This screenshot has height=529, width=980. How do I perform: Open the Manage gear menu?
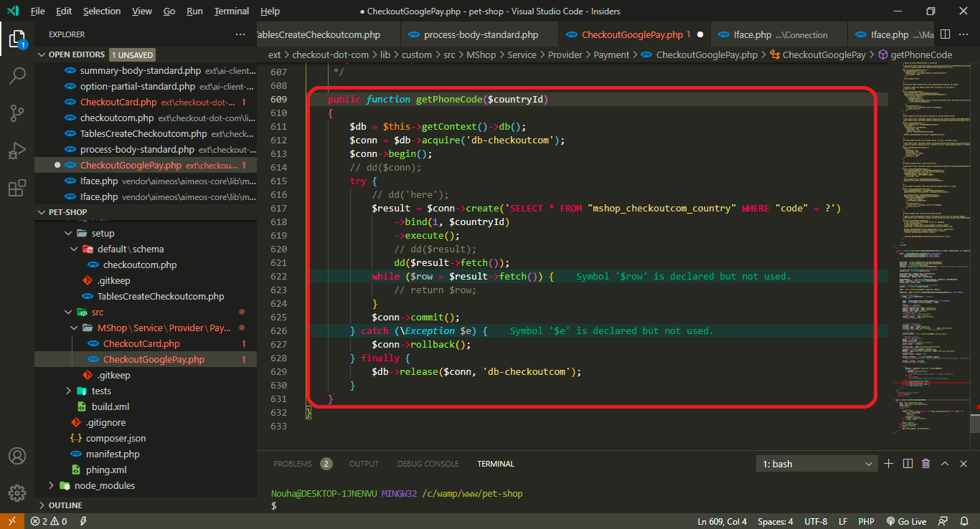tap(17, 493)
